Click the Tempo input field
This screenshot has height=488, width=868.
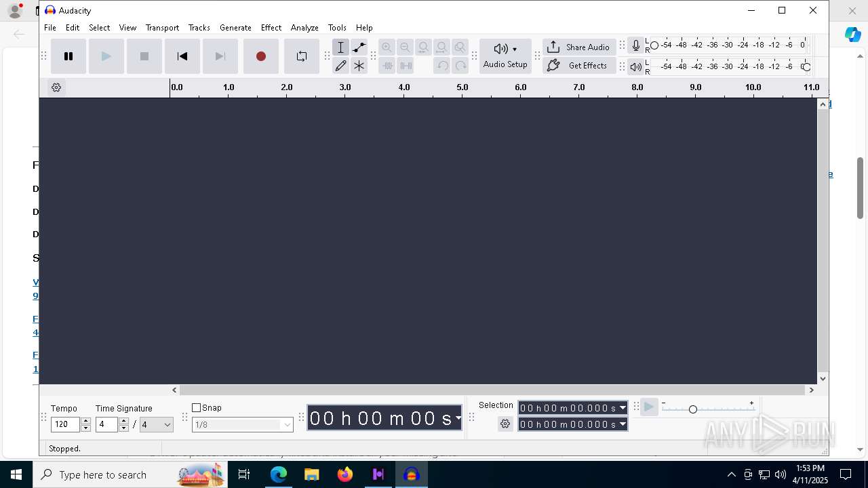pos(66,424)
